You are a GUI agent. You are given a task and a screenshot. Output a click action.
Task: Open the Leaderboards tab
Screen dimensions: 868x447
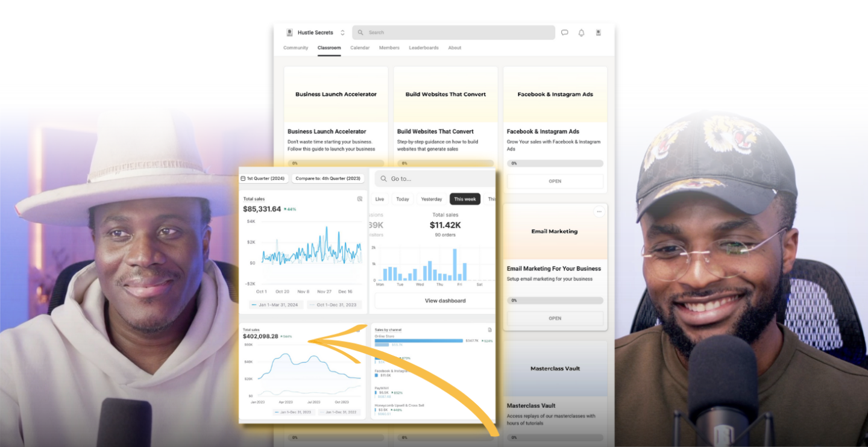point(424,48)
